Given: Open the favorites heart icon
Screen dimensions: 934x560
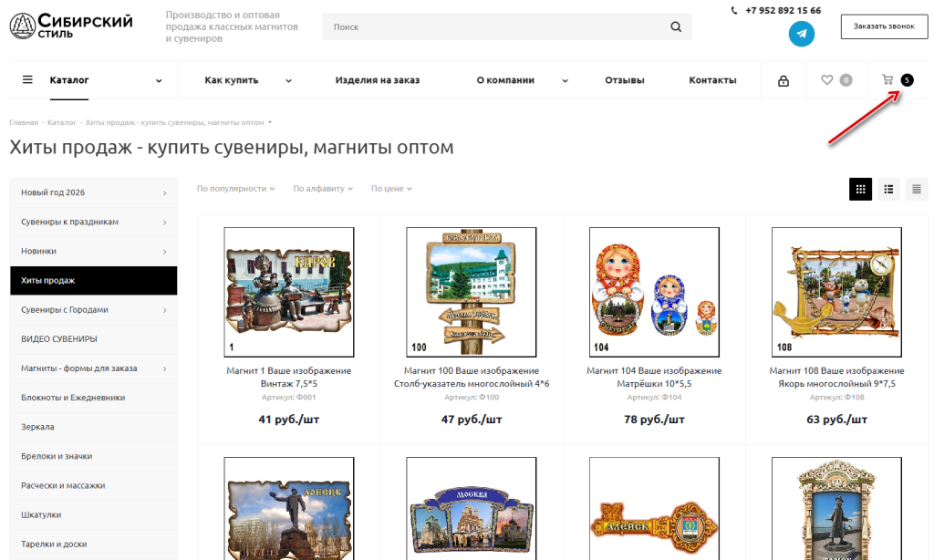Looking at the screenshot, I should [826, 80].
